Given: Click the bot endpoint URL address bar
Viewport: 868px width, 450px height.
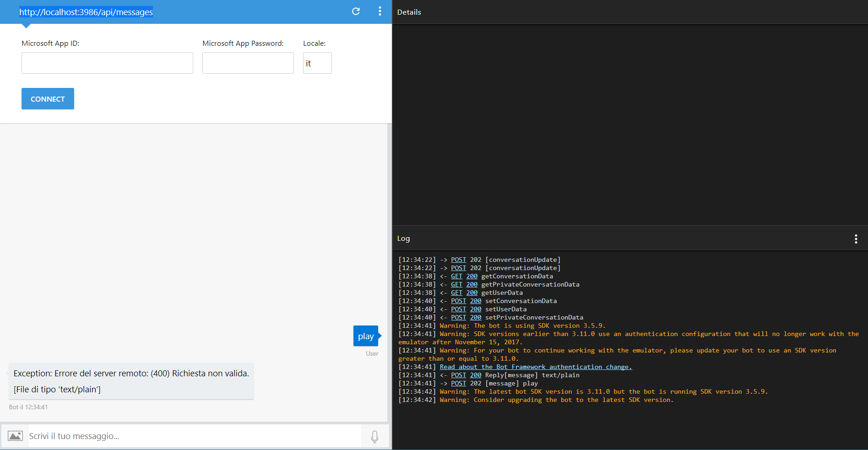Looking at the screenshot, I should pos(86,12).
